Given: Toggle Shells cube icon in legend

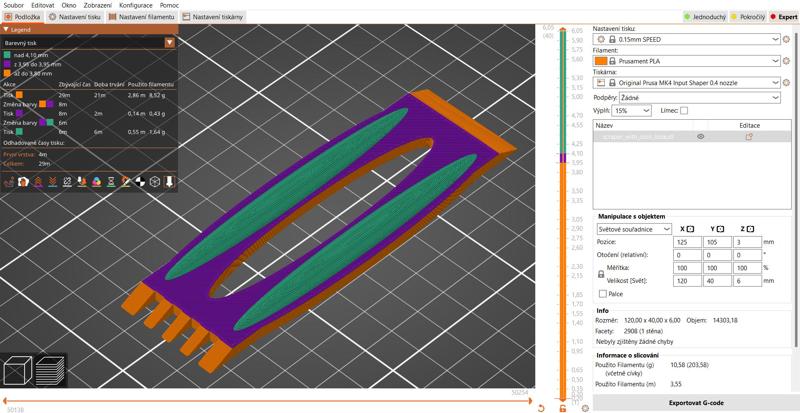Looking at the screenshot, I should tap(155, 182).
